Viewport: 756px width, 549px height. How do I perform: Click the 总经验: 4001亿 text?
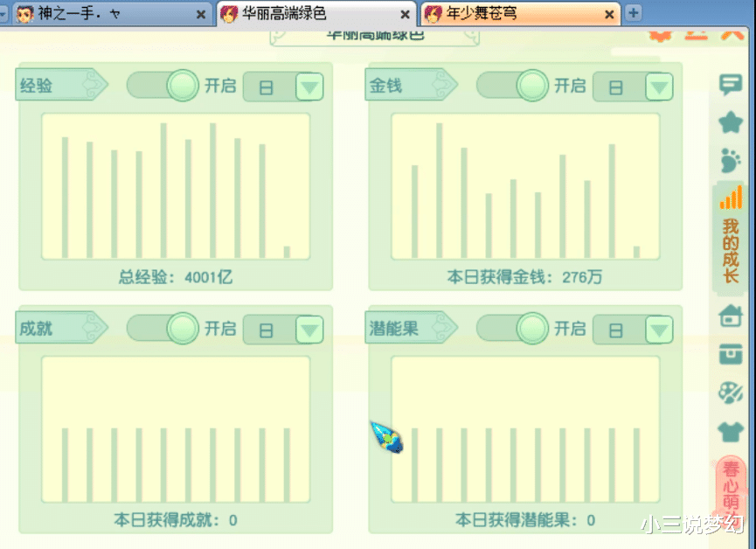tap(176, 277)
